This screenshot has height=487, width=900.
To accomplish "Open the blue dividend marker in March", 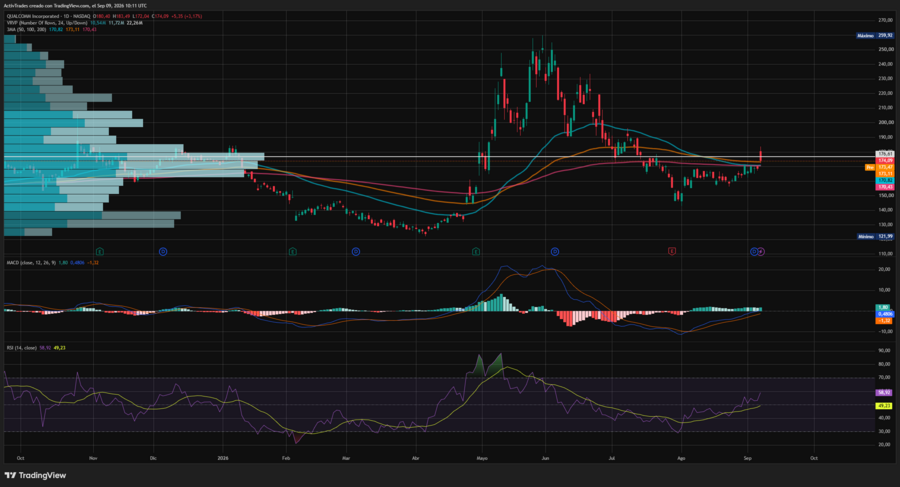I will tap(356, 252).
